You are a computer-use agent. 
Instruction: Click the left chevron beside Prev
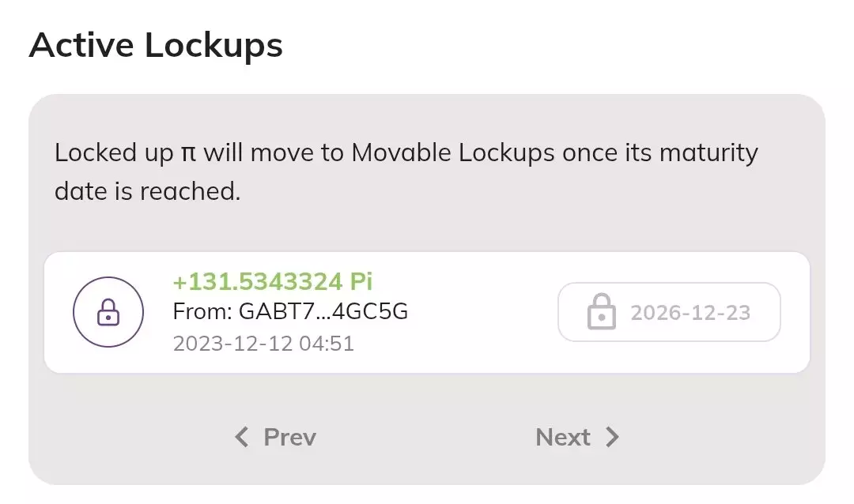click(242, 437)
